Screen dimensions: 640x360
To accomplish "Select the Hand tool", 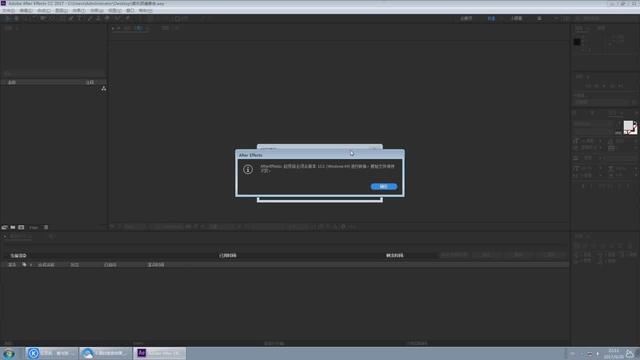I will click(x=16, y=19).
